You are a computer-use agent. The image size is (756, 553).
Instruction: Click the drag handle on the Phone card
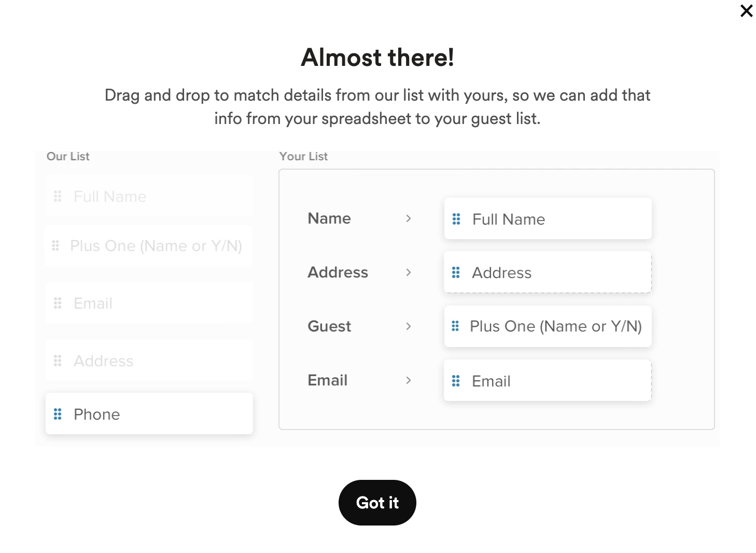(x=58, y=414)
